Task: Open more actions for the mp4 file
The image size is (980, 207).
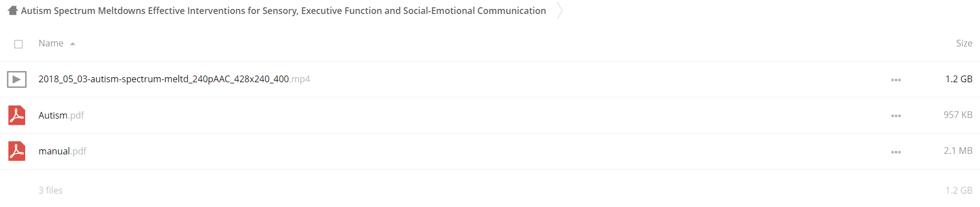Action: click(x=896, y=80)
